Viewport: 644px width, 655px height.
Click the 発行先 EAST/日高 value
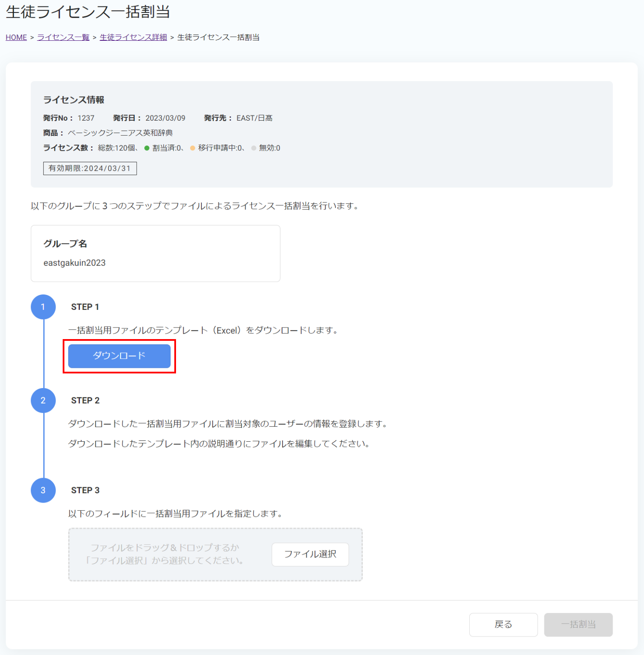pyautogui.click(x=255, y=118)
